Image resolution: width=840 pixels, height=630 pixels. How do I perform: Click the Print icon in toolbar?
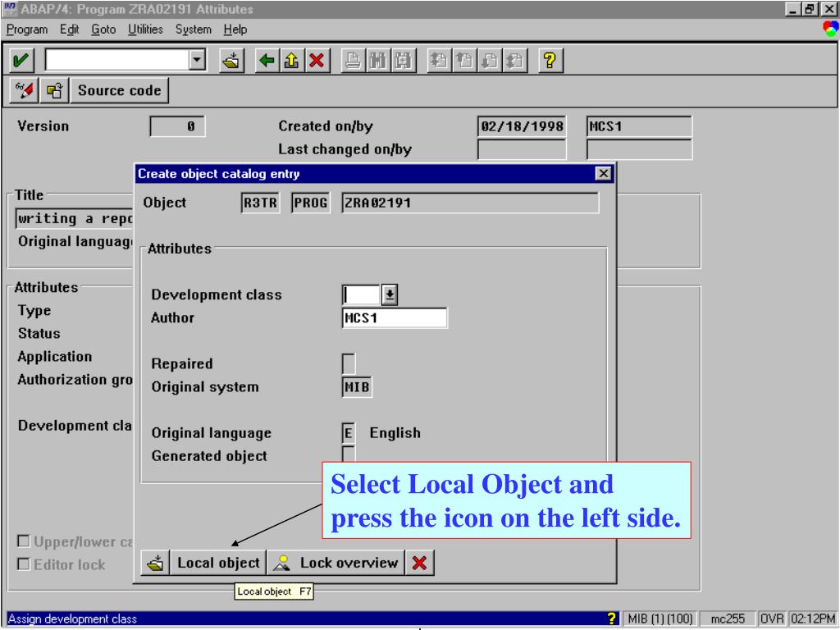point(353,60)
